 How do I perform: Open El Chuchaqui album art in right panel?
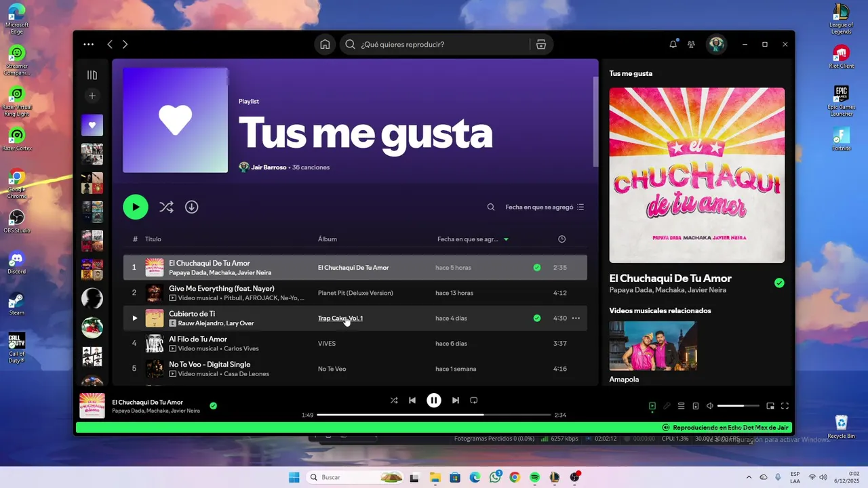click(697, 175)
